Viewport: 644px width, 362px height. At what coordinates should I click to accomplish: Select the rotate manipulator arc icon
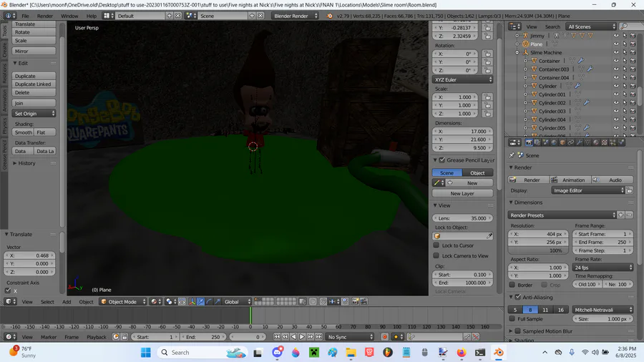click(209, 302)
